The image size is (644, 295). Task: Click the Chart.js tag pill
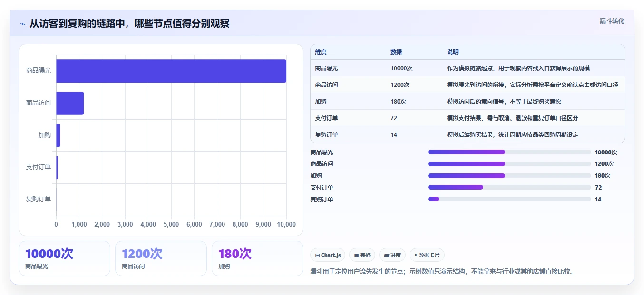tap(328, 255)
